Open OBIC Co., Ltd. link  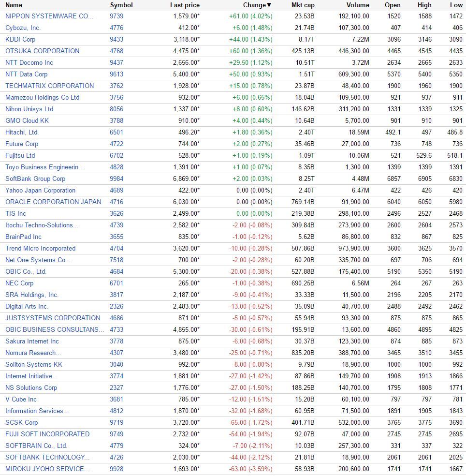(26, 272)
